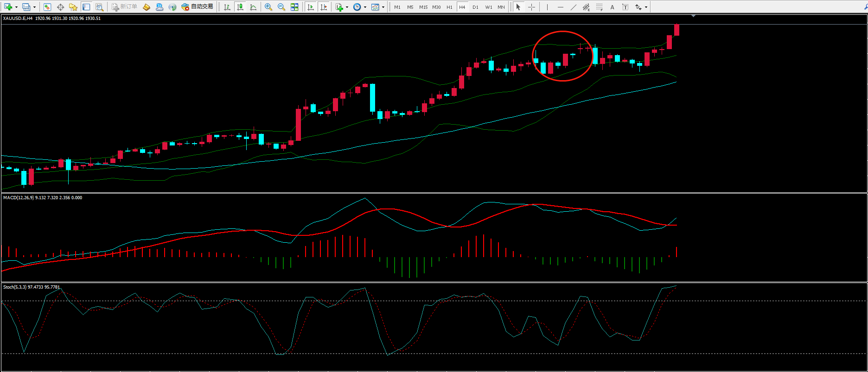The image size is (868, 372).
Task: Expand the chart templates dropdown arrow
Action: click(x=383, y=7)
